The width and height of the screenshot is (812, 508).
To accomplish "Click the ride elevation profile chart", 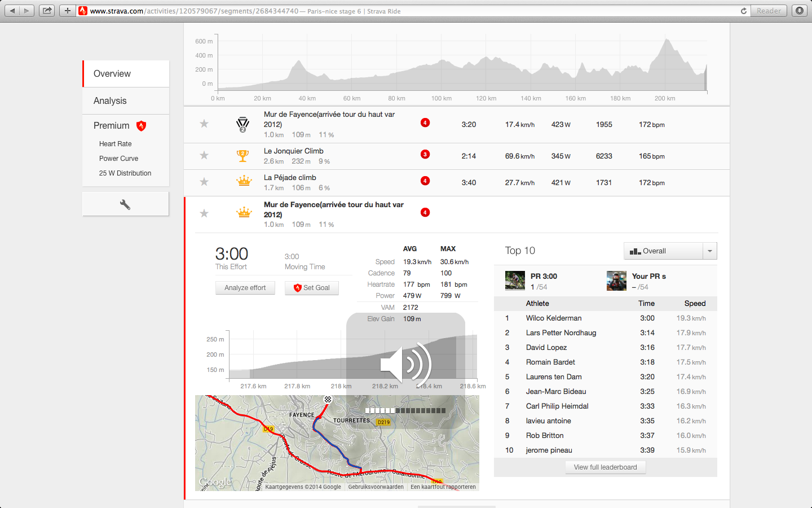I will [462, 63].
